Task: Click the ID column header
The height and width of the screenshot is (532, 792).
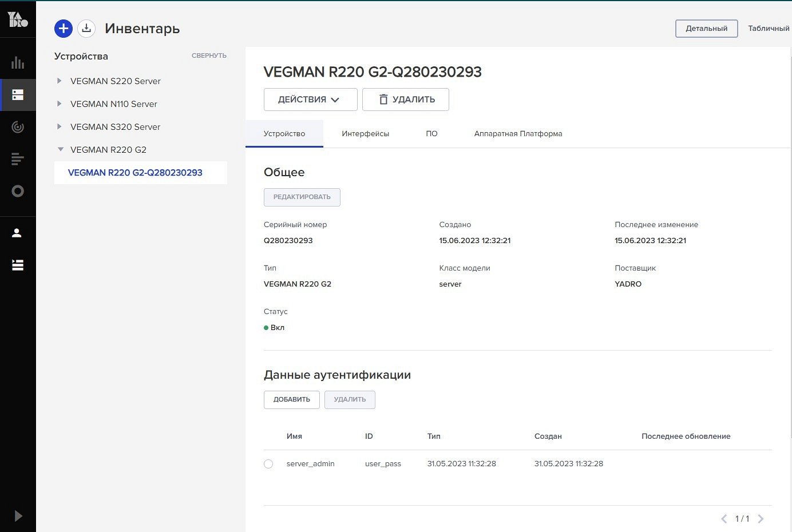Action: [x=369, y=436]
